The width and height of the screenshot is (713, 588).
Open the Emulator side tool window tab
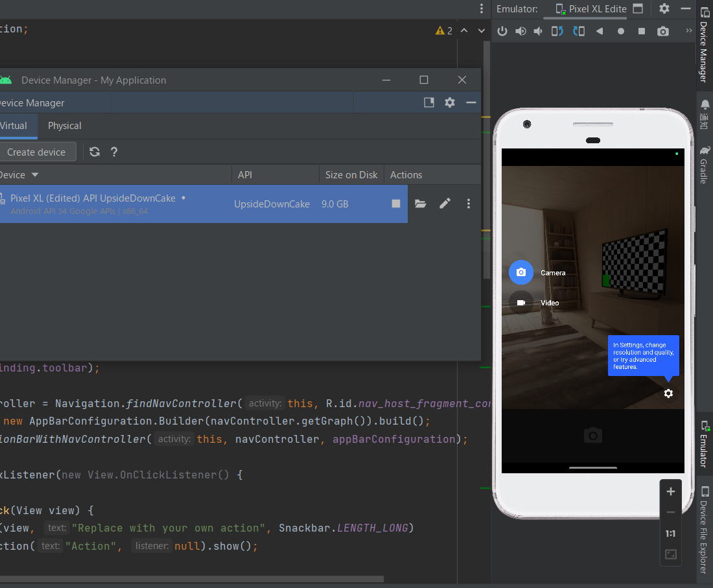coord(705,444)
